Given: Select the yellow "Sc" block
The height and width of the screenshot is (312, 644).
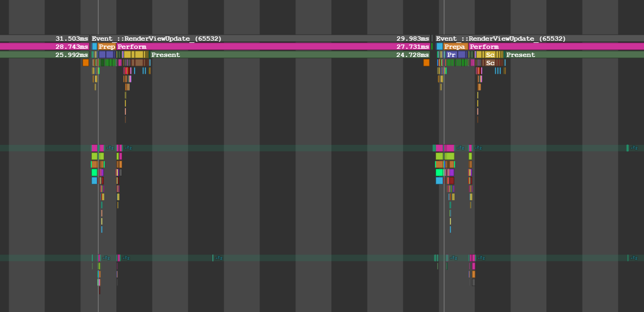Looking at the screenshot, I should (x=490, y=55).
